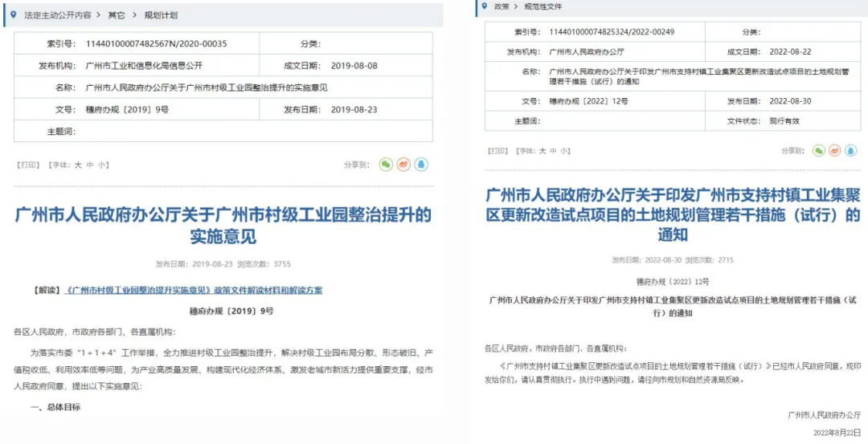Print the right document via 打印

(x=497, y=151)
